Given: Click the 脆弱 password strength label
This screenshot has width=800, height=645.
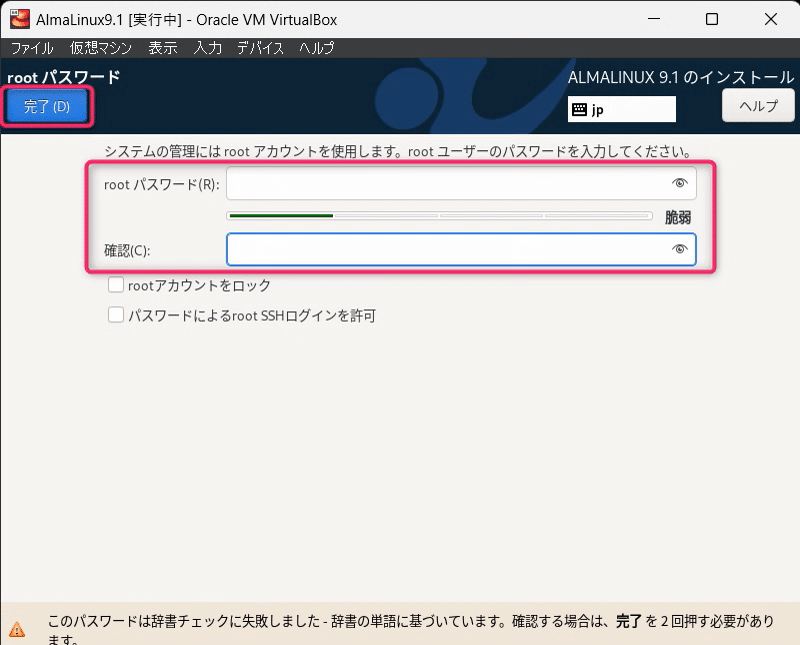Looking at the screenshot, I should (x=678, y=217).
